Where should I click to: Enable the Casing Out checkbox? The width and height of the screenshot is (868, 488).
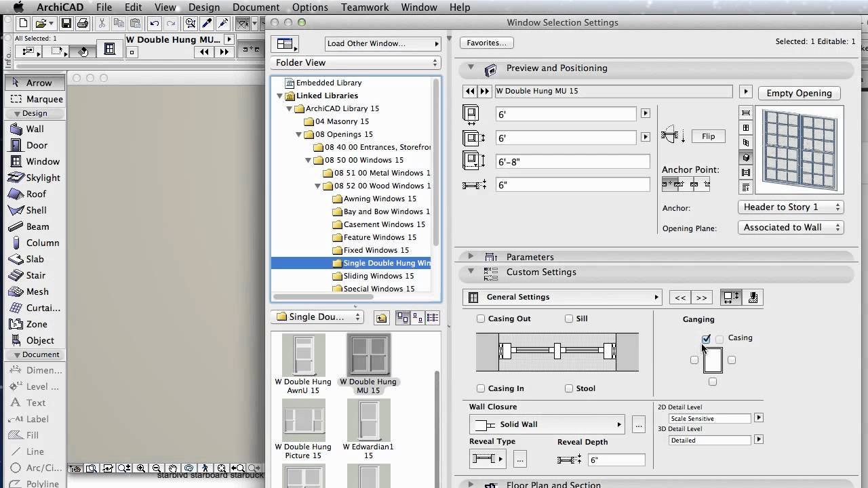481,319
